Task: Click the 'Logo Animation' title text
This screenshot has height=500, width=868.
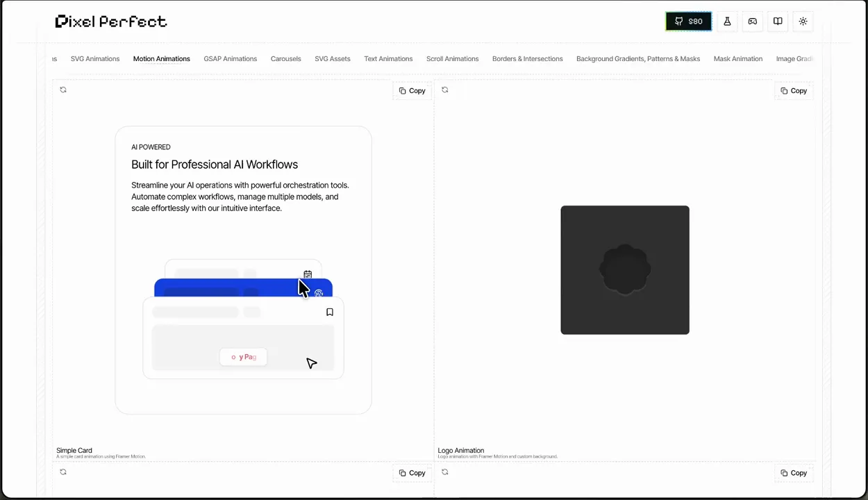Action: click(461, 450)
